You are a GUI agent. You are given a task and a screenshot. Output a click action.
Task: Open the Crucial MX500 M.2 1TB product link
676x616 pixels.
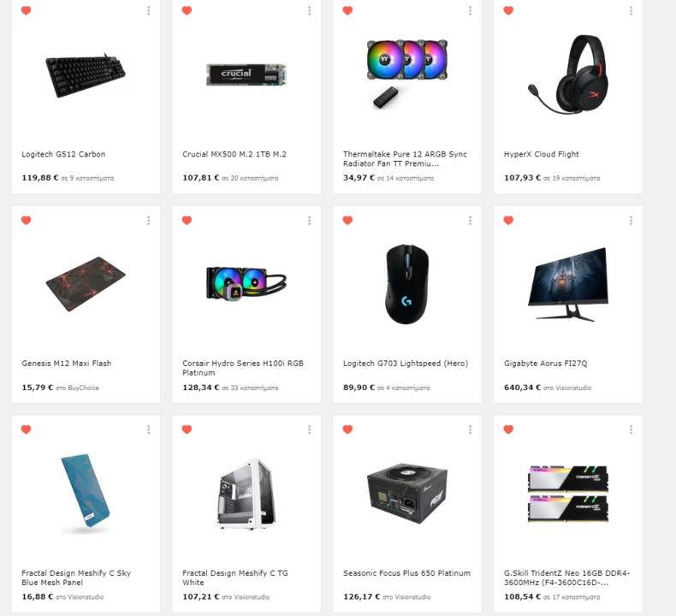(234, 154)
